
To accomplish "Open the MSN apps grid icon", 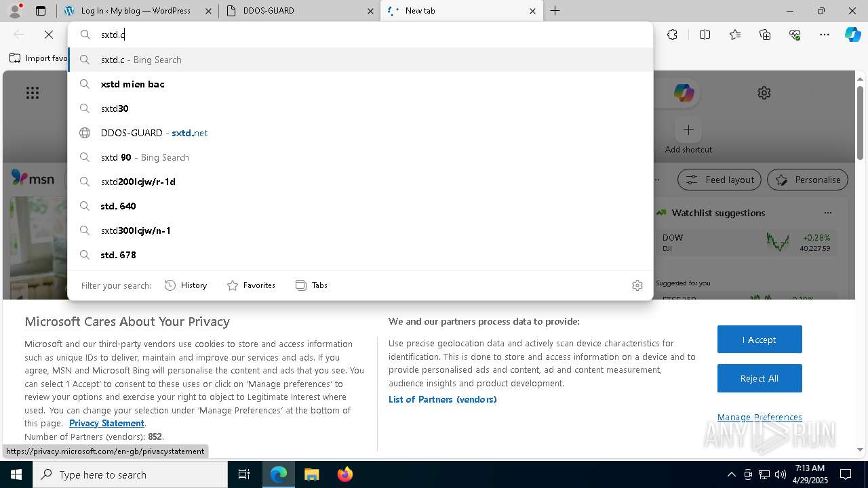I will [33, 93].
